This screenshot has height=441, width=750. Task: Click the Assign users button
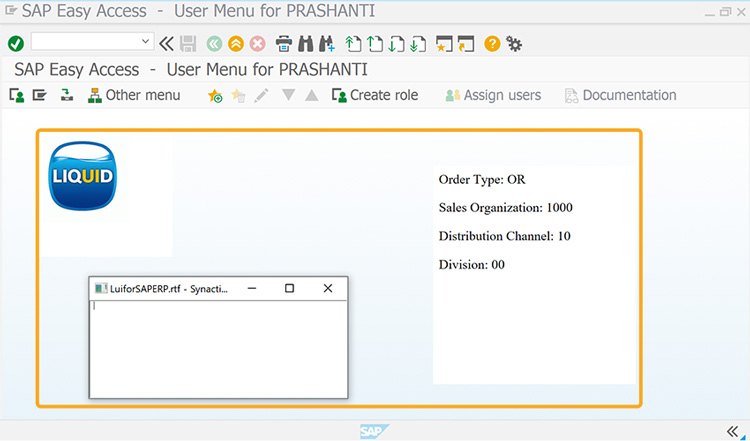coord(493,95)
